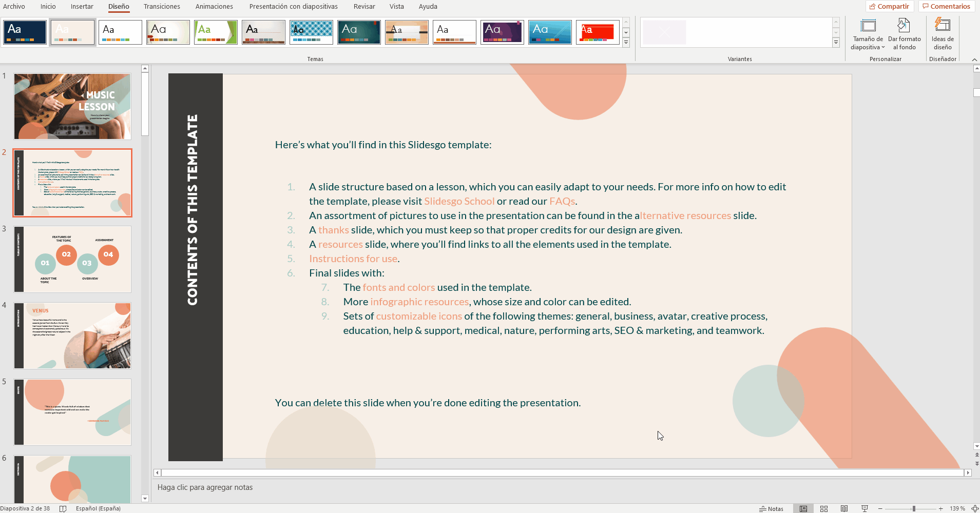Click the 139 % zoom level
The width and height of the screenshot is (980, 513).
(957, 508)
